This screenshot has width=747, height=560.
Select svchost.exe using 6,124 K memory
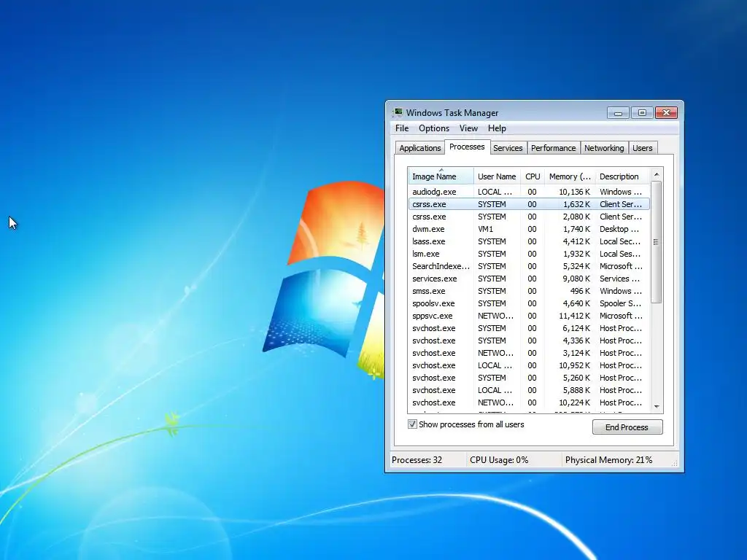coord(529,328)
